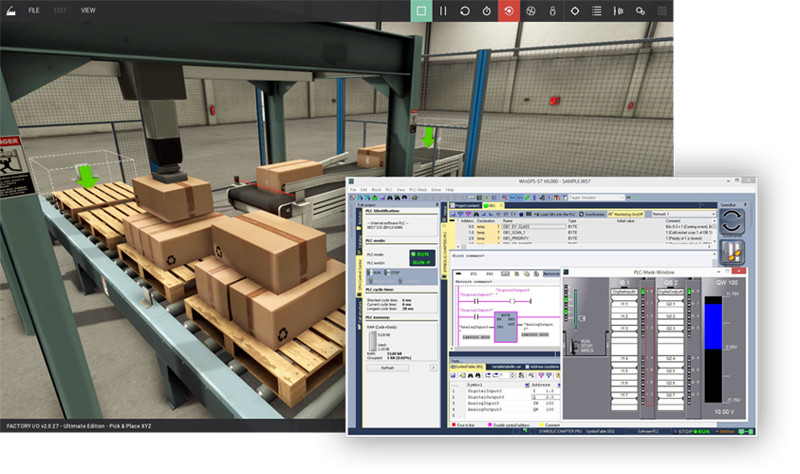Open the Network 1 dropdown
This screenshot has height=474, width=800.
pyautogui.click(x=683, y=214)
